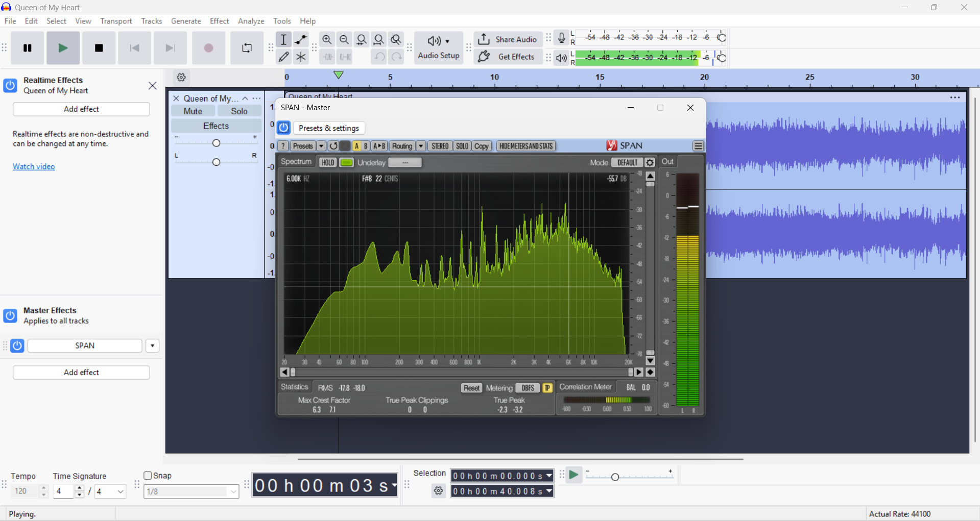Open the Effect menu
Viewport: 980px width, 521px height.
(219, 21)
